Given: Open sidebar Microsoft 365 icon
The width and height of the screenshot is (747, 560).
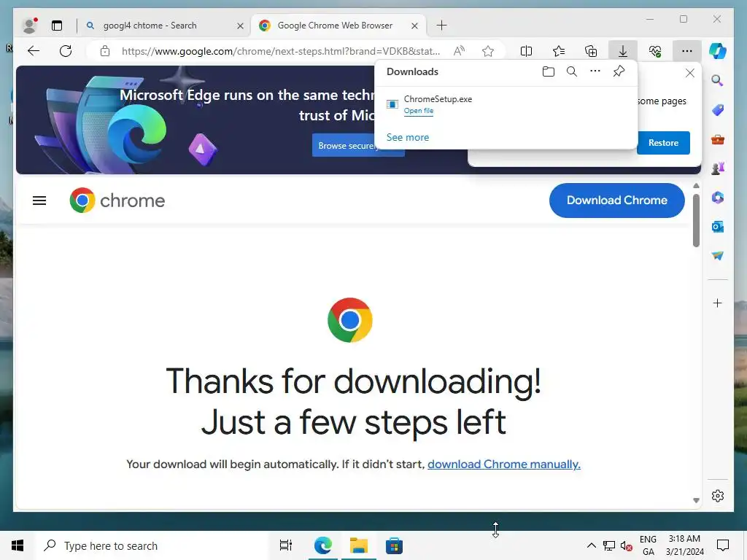Looking at the screenshot, I should point(718,197).
